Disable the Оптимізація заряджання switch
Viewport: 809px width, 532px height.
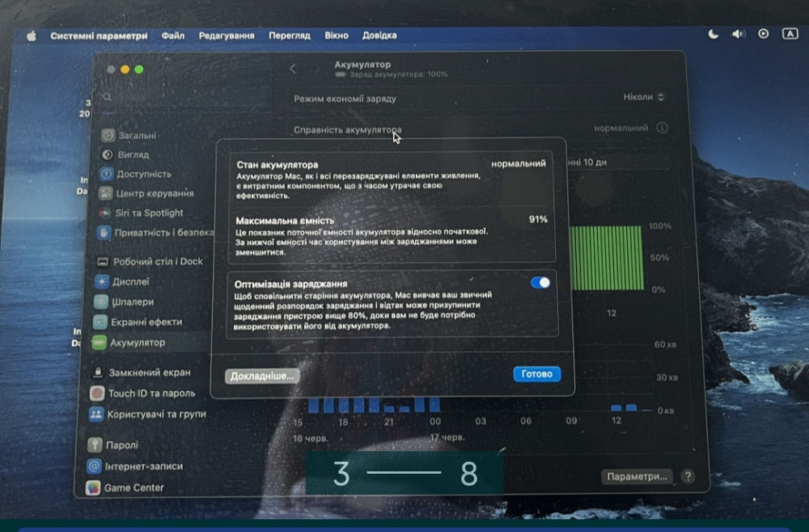click(x=540, y=282)
